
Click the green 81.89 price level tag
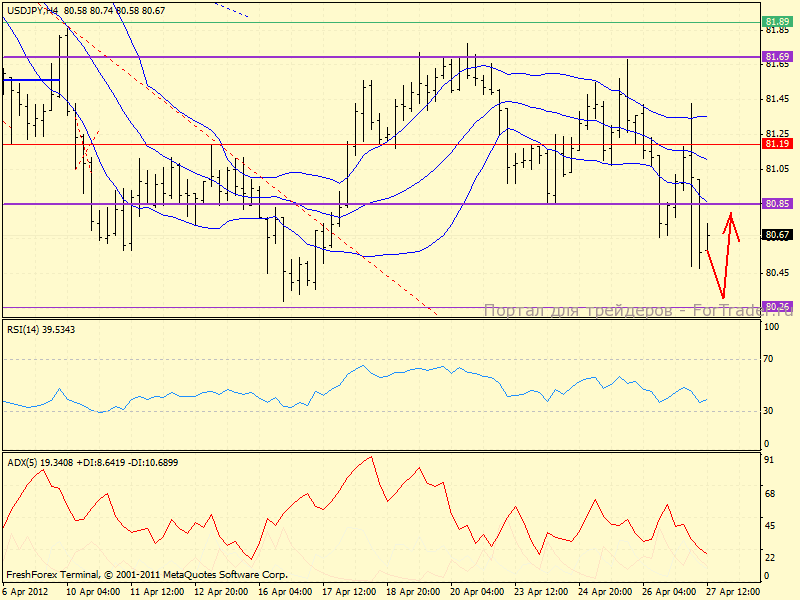[777, 21]
